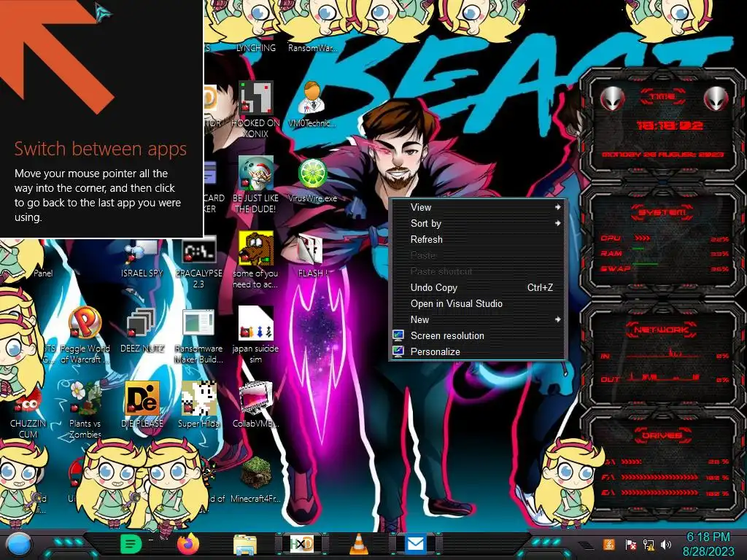Click the DRIVES widget header
Image resolution: width=747 pixels, height=560 pixels.
662,436
